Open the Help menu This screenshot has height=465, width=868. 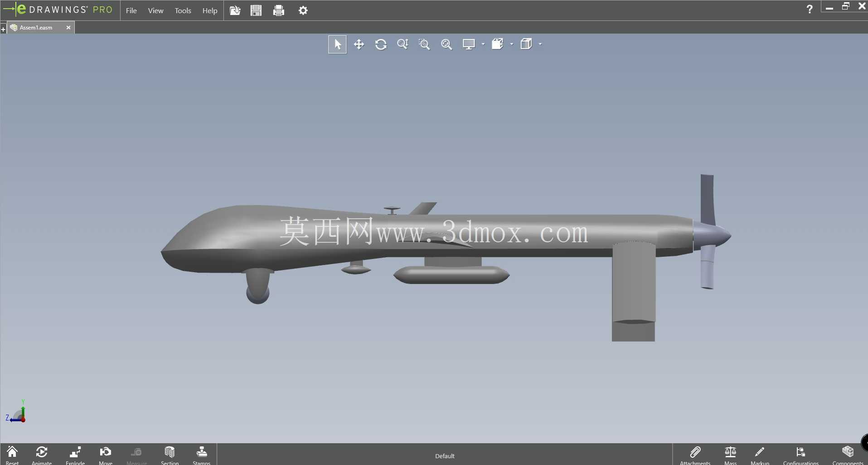(x=210, y=10)
